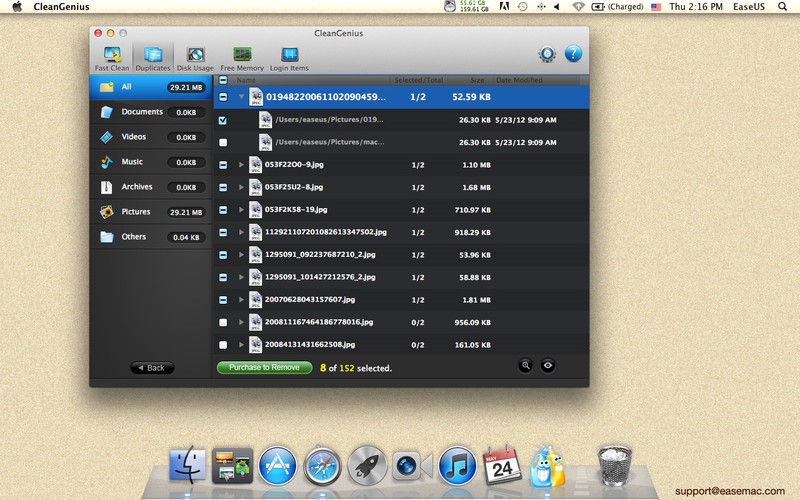Toggle checkbox for 053F2K58-19.jpg
Screen dimensions: 800x500
point(223,210)
